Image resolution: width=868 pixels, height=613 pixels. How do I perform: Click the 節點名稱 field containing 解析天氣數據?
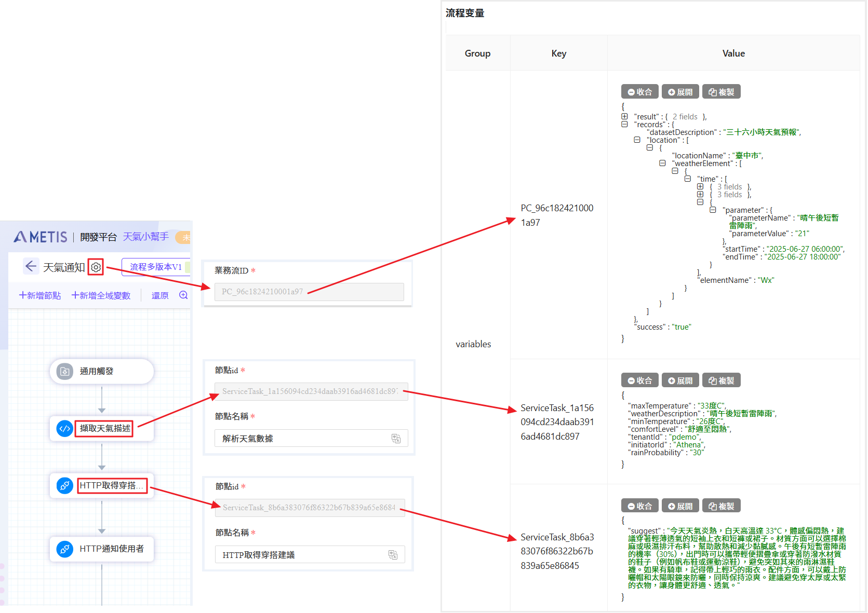[x=311, y=438]
